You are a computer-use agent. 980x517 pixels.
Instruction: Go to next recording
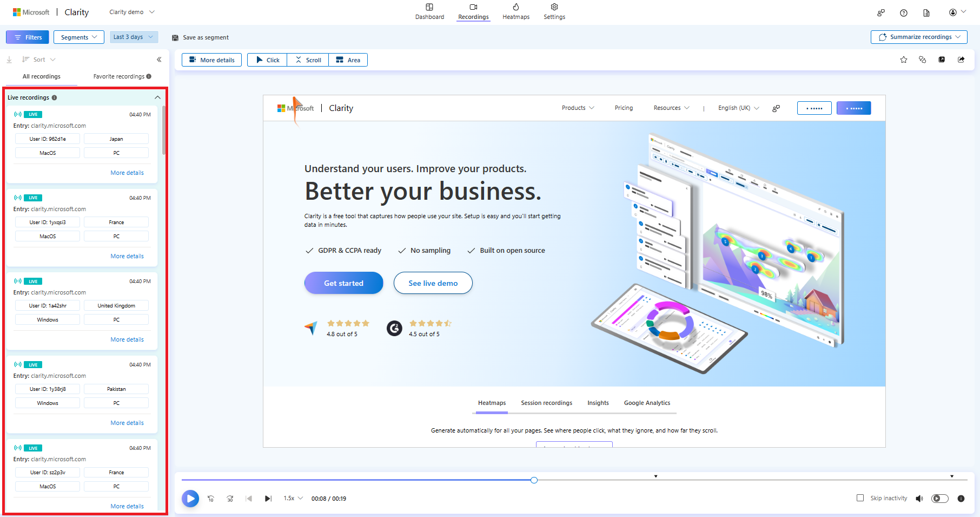point(268,499)
